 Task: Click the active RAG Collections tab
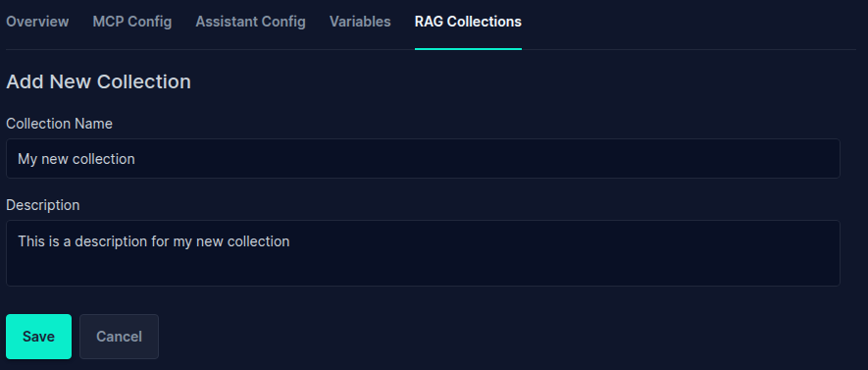point(468,22)
